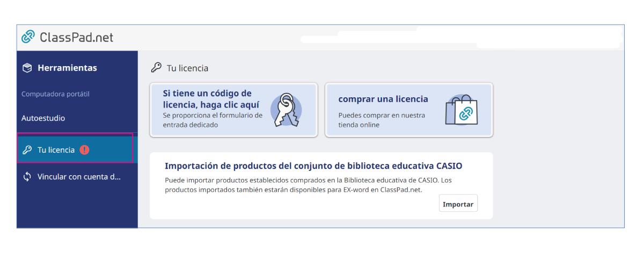This screenshot has width=644, height=272.
Task: Click the Tu licencia page title
Action: tap(187, 68)
